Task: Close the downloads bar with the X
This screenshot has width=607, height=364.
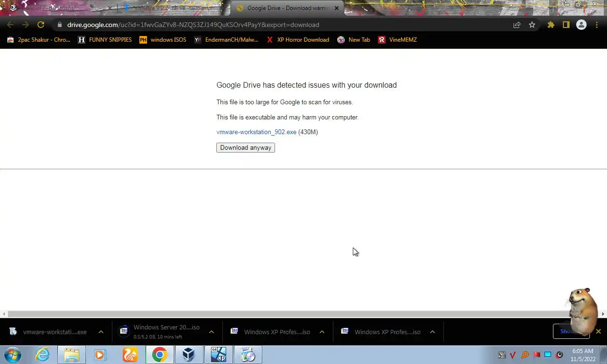Action: coord(598,331)
